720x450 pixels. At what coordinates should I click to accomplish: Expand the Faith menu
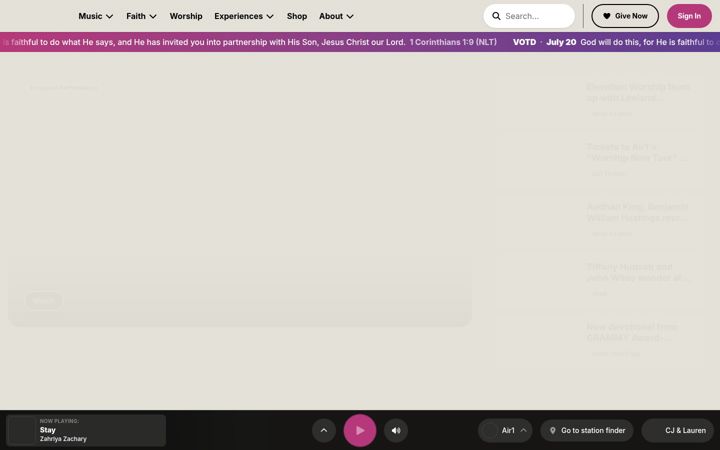(x=141, y=16)
